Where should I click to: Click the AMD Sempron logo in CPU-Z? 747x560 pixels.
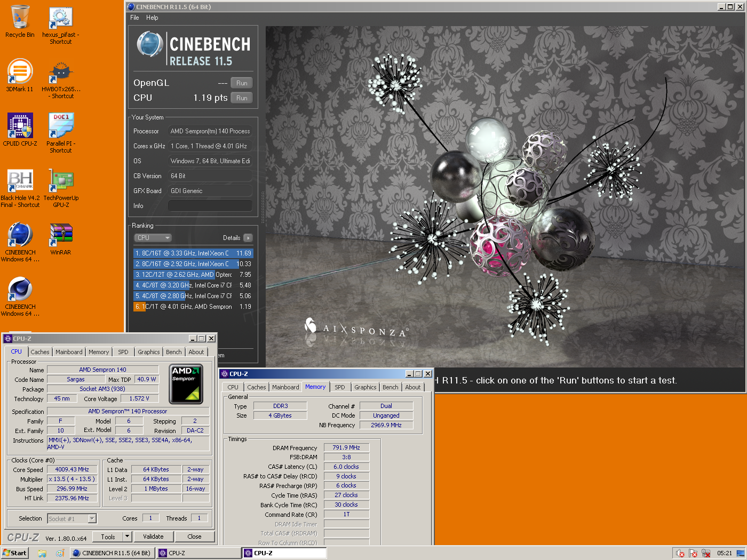[186, 384]
